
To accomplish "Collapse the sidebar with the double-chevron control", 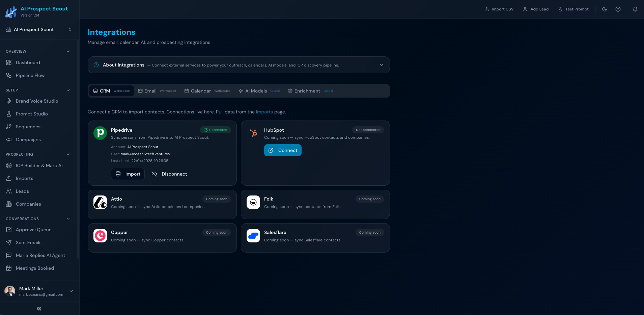I will (x=39, y=308).
